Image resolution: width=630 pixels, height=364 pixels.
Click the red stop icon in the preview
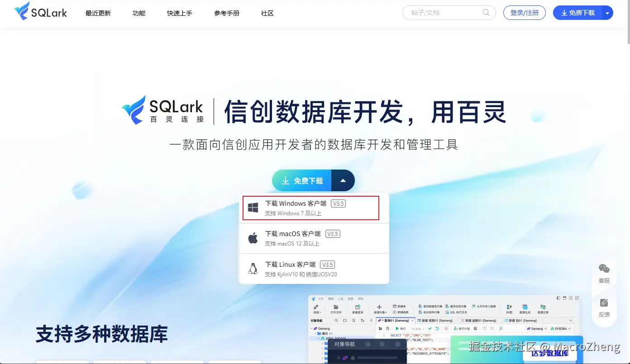click(x=446, y=329)
